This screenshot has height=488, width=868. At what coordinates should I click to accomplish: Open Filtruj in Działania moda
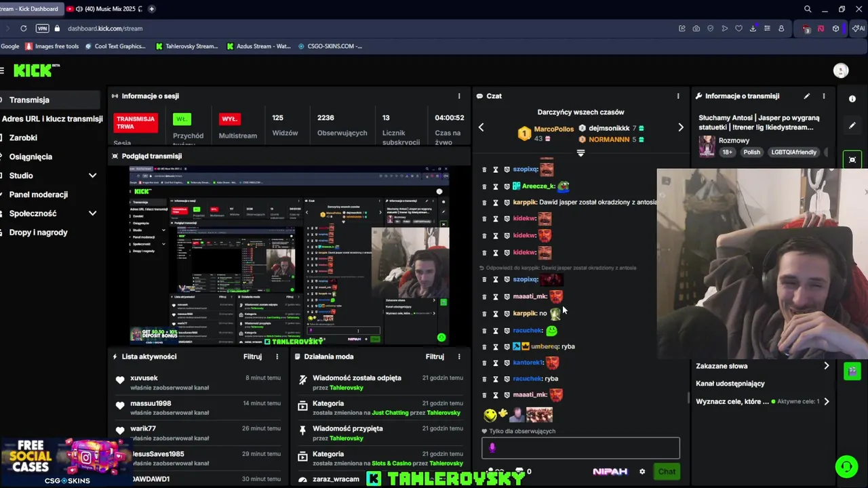[435, 357]
